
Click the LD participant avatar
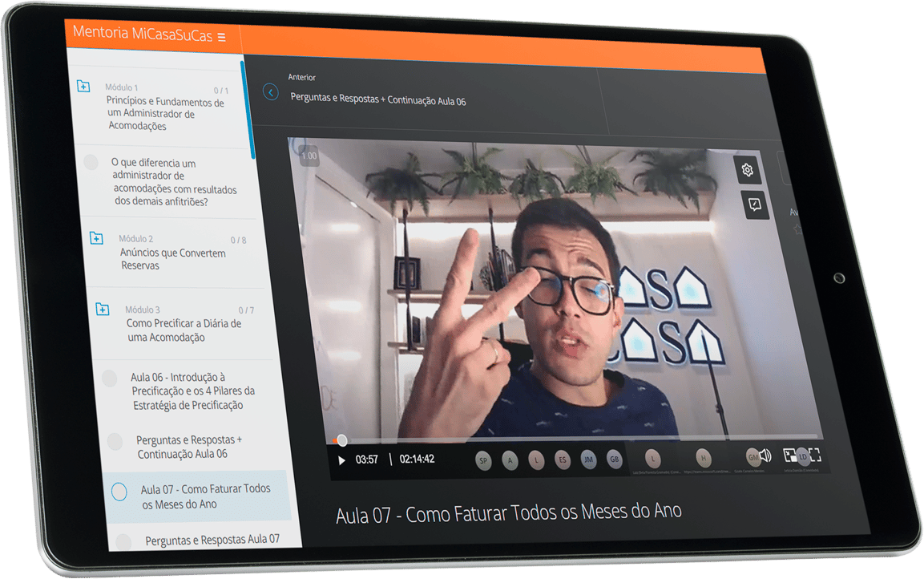pos(803,456)
